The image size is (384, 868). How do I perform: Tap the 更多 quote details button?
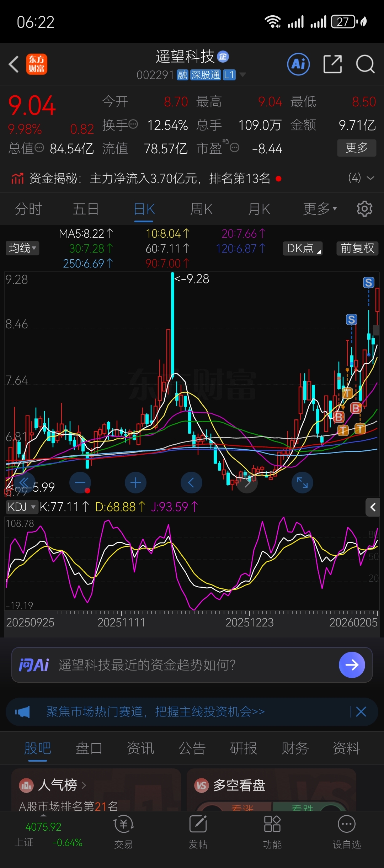click(x=357, y=148)
